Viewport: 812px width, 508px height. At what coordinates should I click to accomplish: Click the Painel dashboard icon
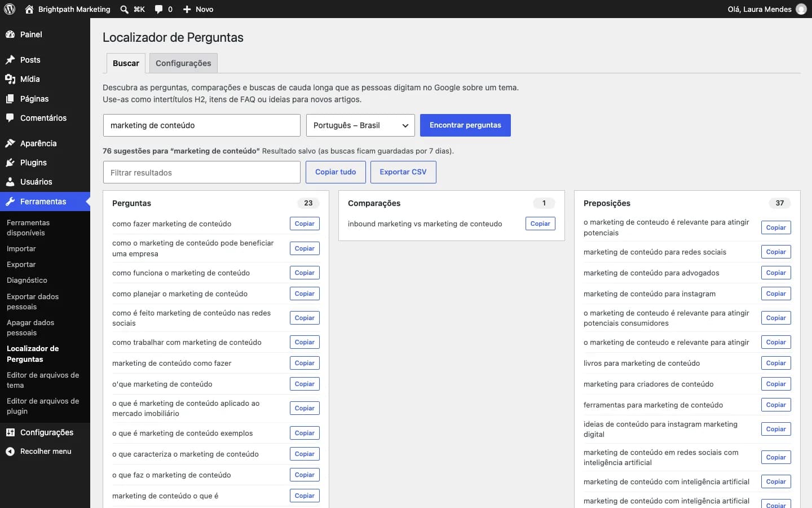10,34
